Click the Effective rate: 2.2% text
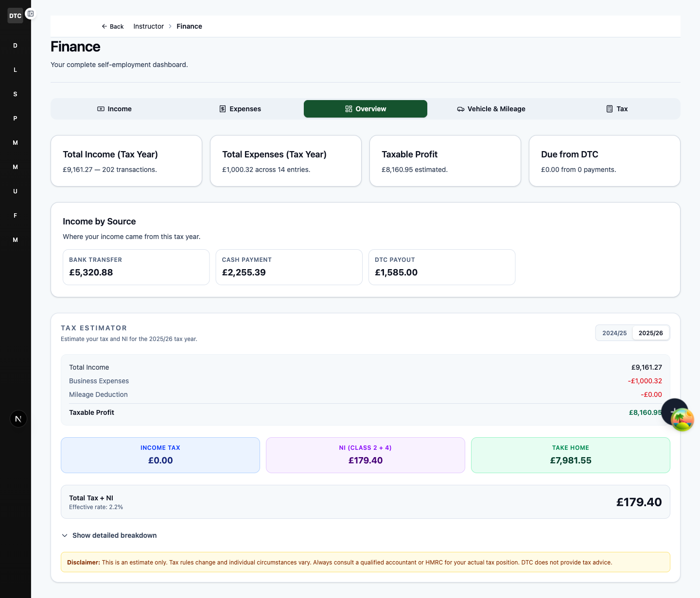Image resolution: width=700 pixels, height=598 pixels. (x=96, y=507)
